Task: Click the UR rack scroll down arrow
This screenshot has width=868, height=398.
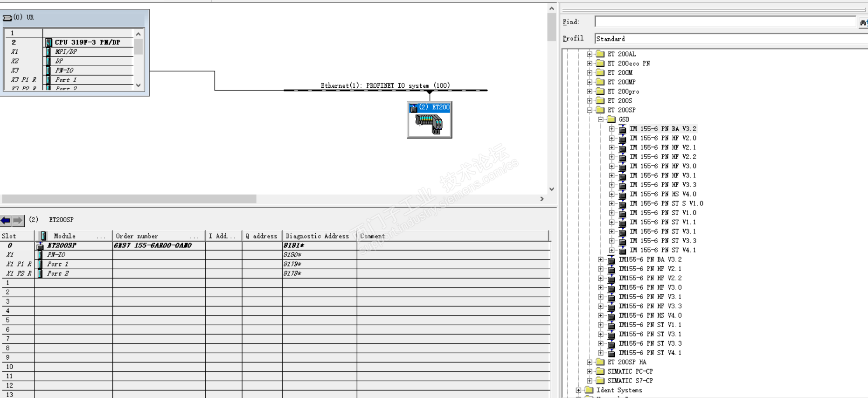Action: click(139, 85)
